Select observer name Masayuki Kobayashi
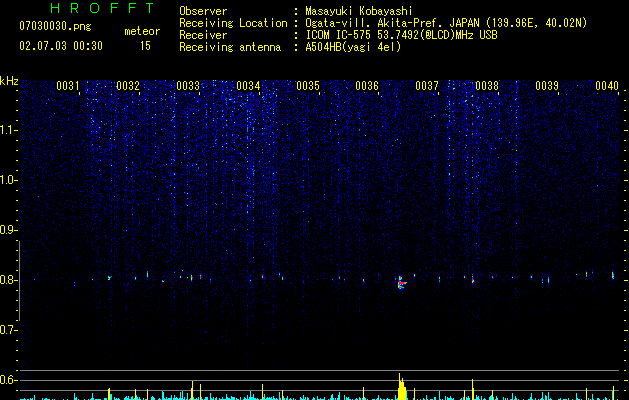Image resolution: width=629 pixels, height=400 pixels. tap(359, 11)
